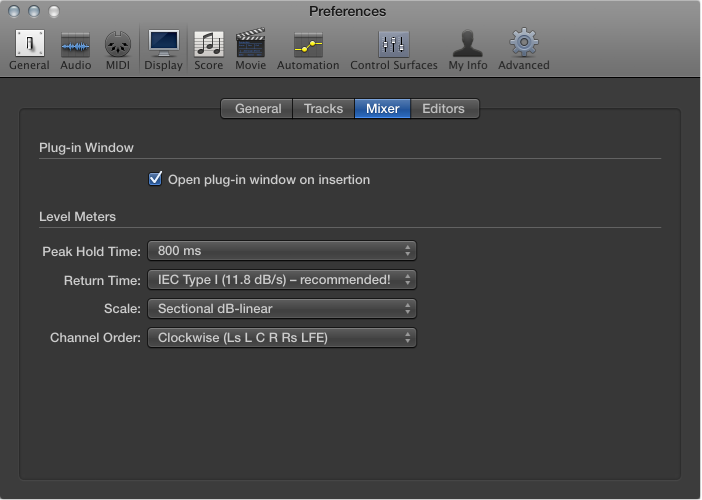Open Advanced preferences gear icon
The width and height of the screenshot is (702, 500).
pyautogui.click(x=524, y=43)
